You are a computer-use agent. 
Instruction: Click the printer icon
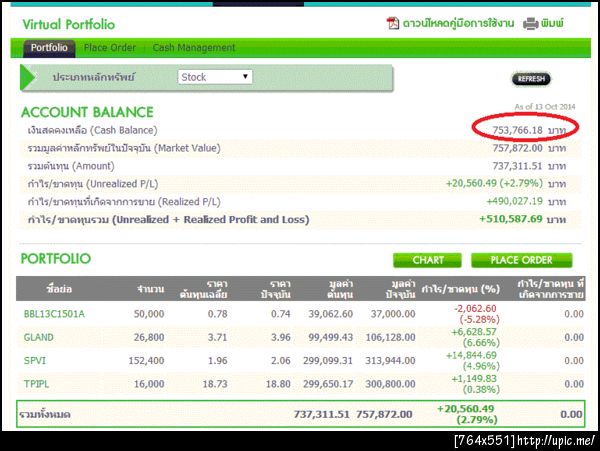(530, 24)
